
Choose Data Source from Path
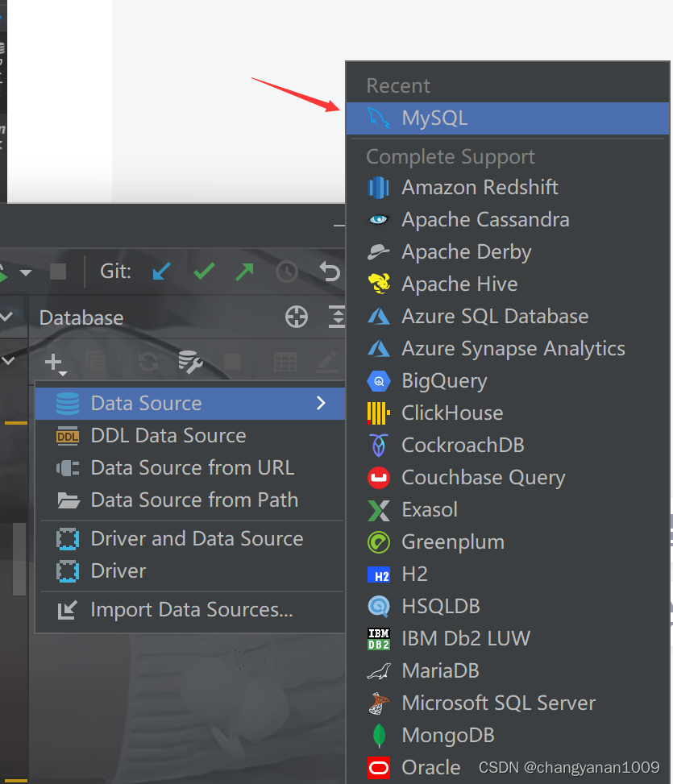point(190,500)
